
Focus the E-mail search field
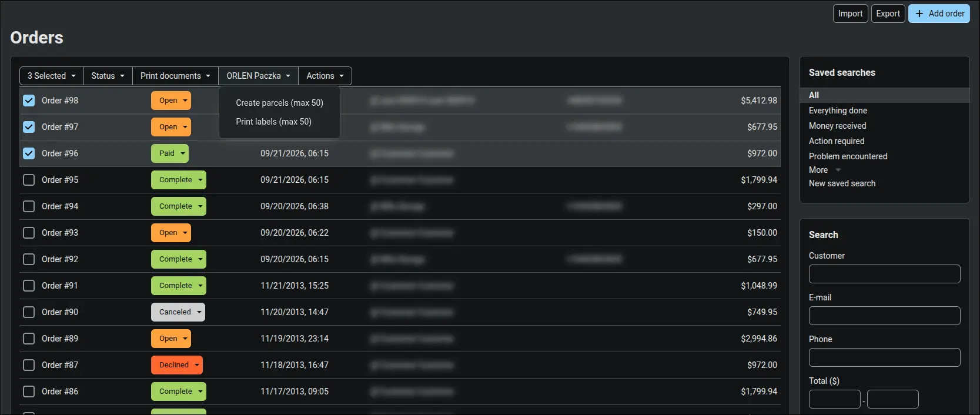(885, 316)
